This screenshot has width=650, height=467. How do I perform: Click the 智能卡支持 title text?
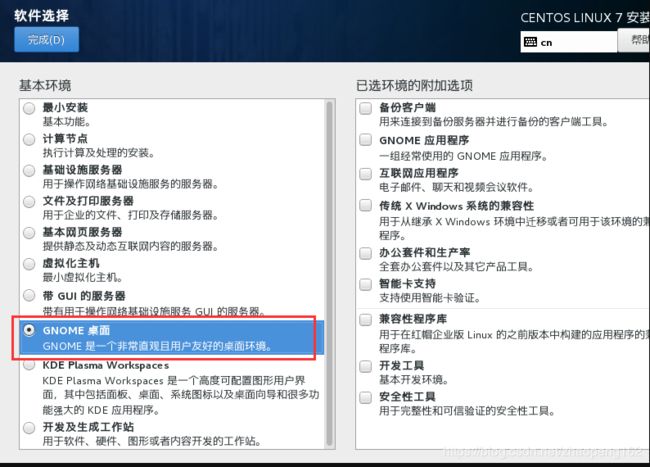(x=407, y=284)
